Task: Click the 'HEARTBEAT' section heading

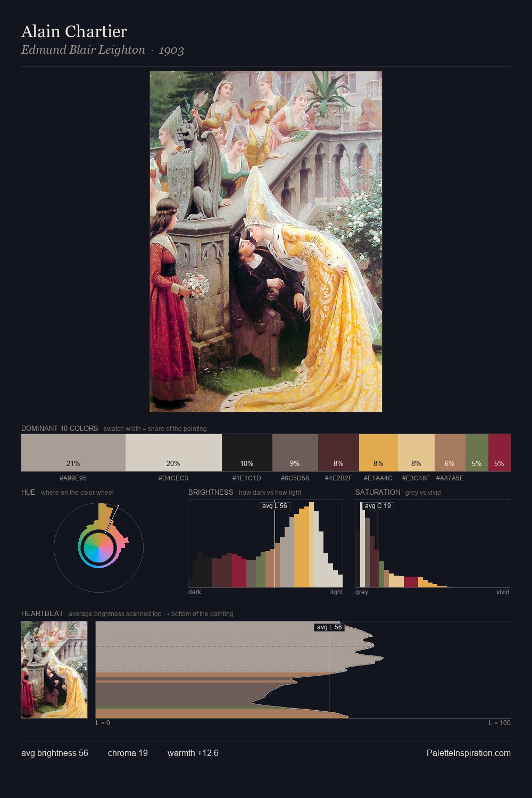Action: (x=42, y=613)
